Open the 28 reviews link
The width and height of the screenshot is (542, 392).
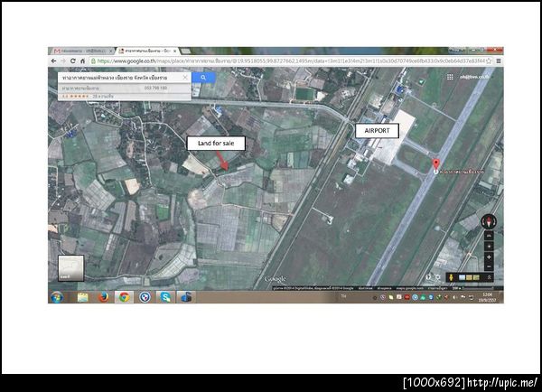(x=103, y=96)
